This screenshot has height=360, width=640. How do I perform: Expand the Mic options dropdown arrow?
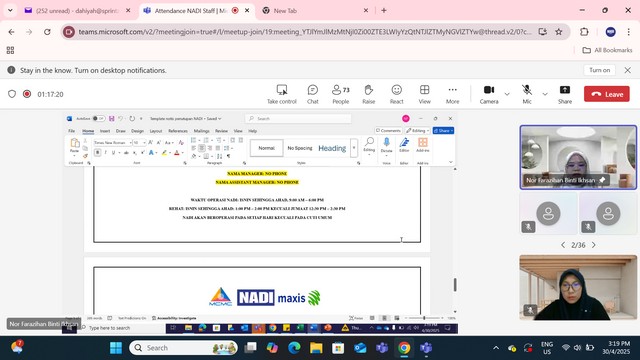point(545,94)
